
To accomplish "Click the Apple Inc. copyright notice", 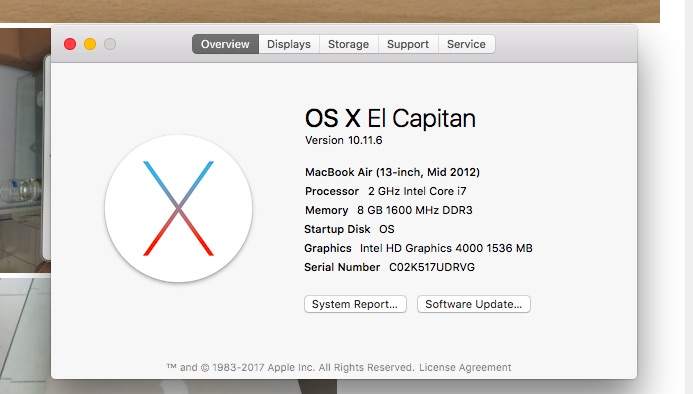I will point(291,367).
